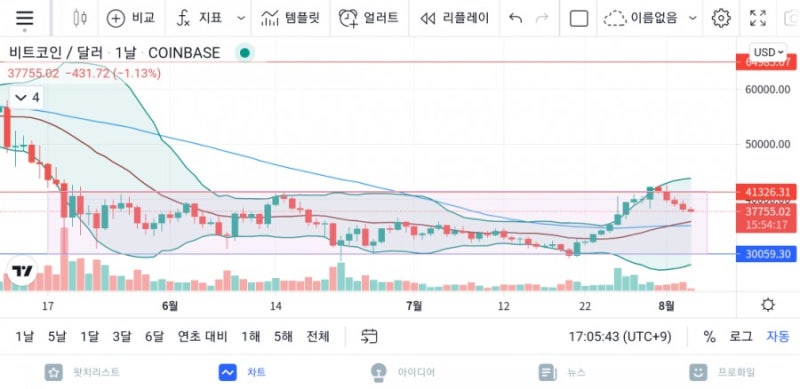Screen dimensions: 800x389
Task: Toggle 로그 logarithmic scale
Action: click(x=740, y=336)
